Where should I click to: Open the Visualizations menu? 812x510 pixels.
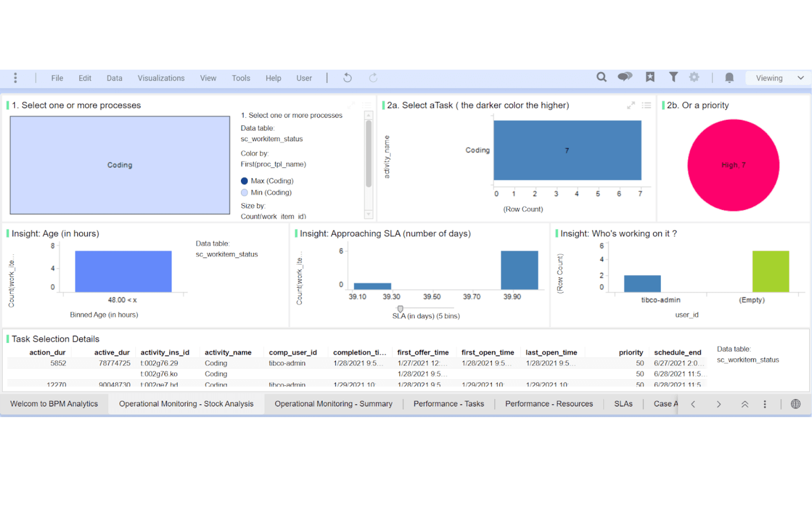coord(161,78)
